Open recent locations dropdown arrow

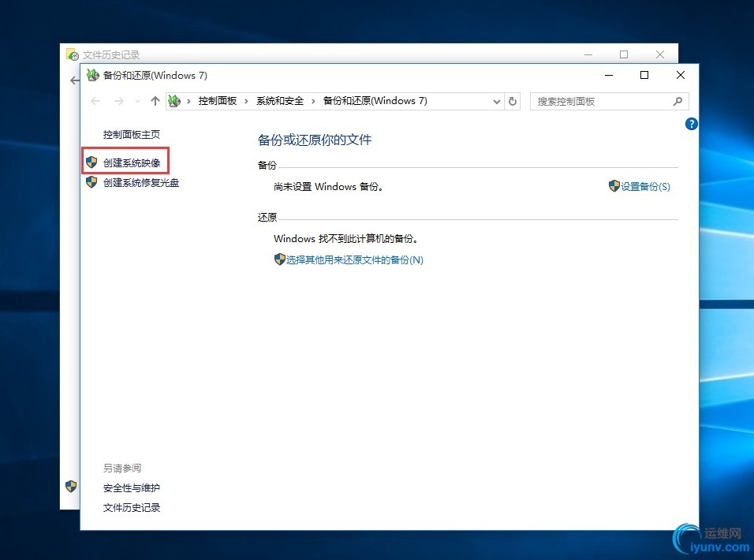(137, 102)
